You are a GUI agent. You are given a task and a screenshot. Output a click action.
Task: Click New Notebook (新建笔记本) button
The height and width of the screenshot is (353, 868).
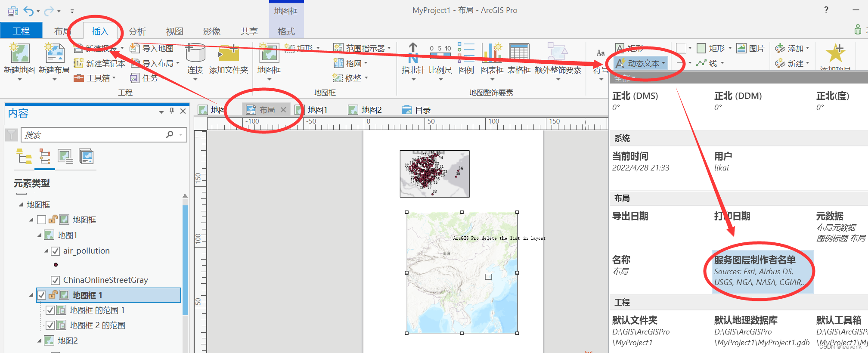pyautogui.click(x=99, y=63)
